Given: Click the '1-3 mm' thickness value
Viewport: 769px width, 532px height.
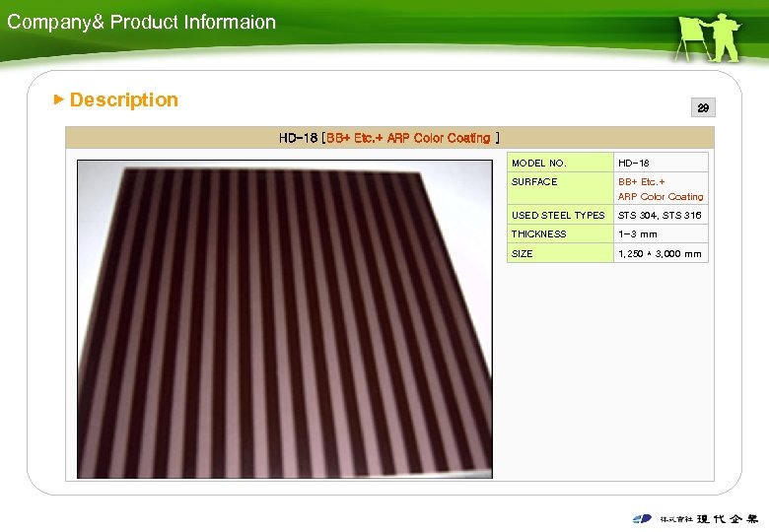Looking at the screenshot, I should [x=638, y=234].
